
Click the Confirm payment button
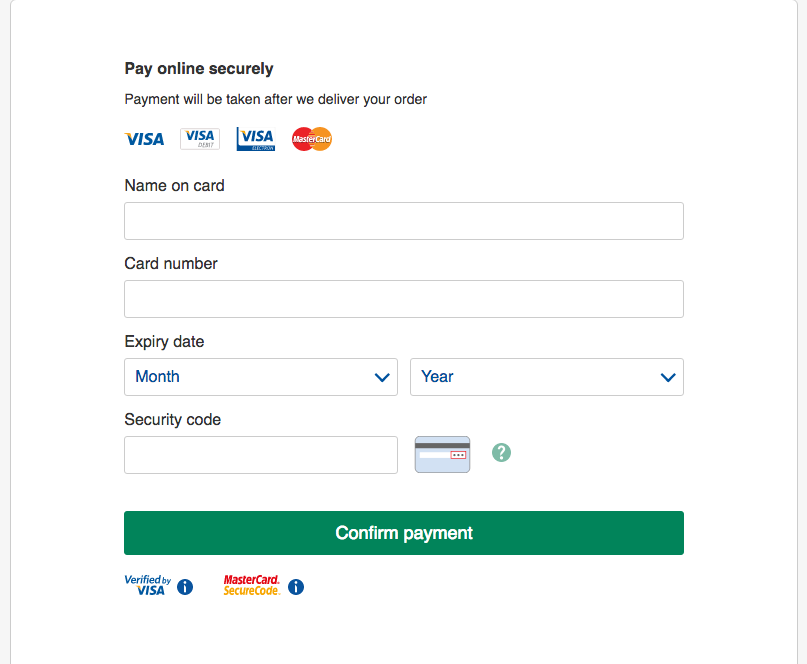[404, 533]
